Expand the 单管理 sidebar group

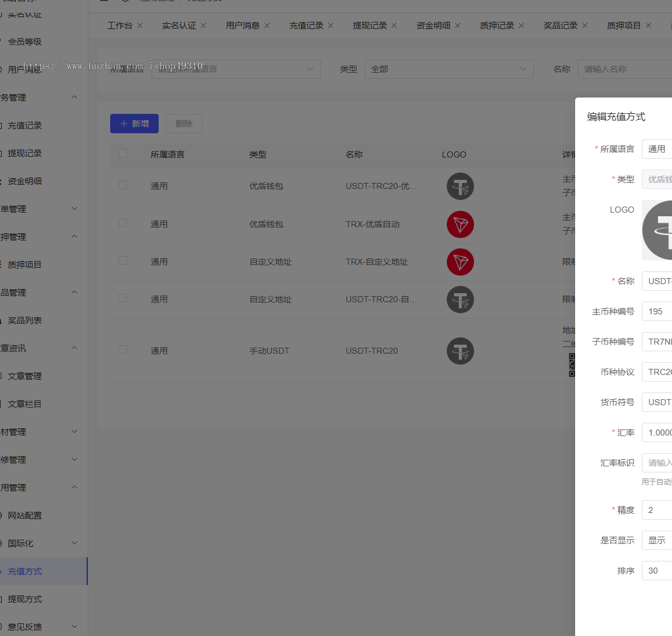tap(74, 209)
